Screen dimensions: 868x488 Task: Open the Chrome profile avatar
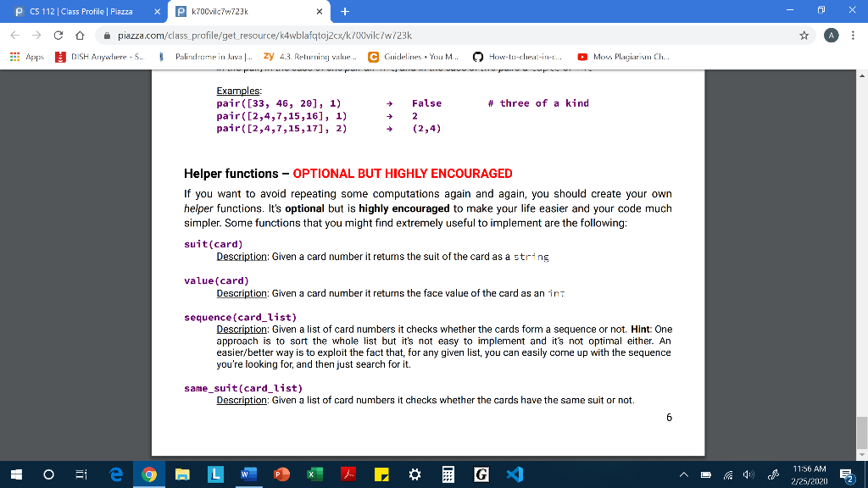click(831, 36)
